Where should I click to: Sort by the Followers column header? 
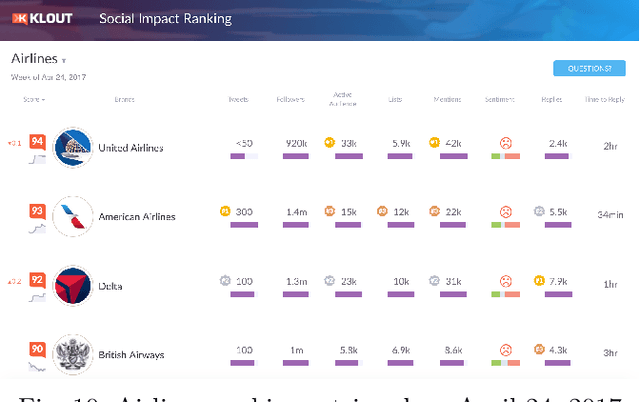click(290, 100)
